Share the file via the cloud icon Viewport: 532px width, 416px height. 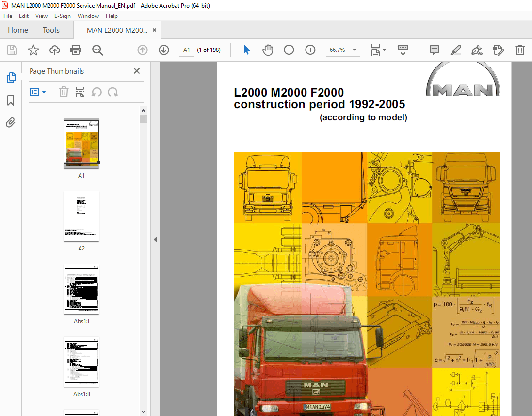tap(54, 50)
